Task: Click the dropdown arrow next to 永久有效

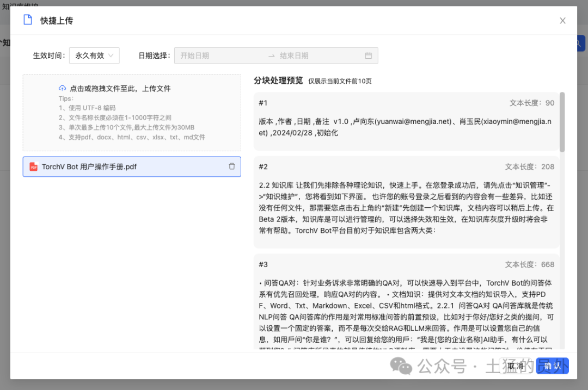Action: coord(111,55)
